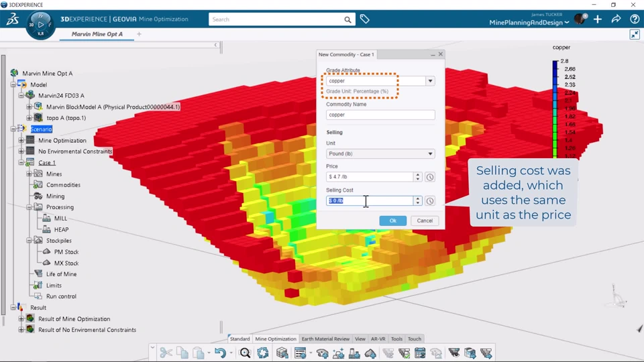The height and width of the screenshot is (362, 644).
Task: Add a new tab with plus button
Action: tap(140, 34)
